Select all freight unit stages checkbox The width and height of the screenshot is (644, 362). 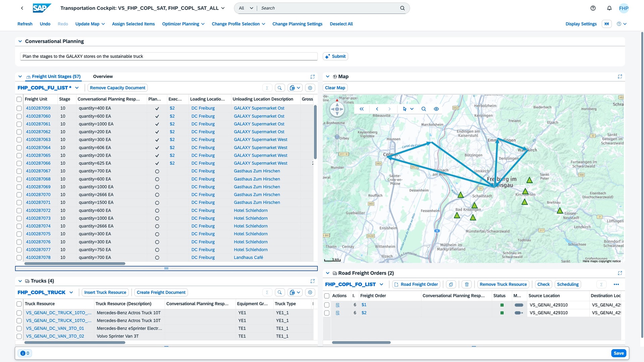[19, 99]
